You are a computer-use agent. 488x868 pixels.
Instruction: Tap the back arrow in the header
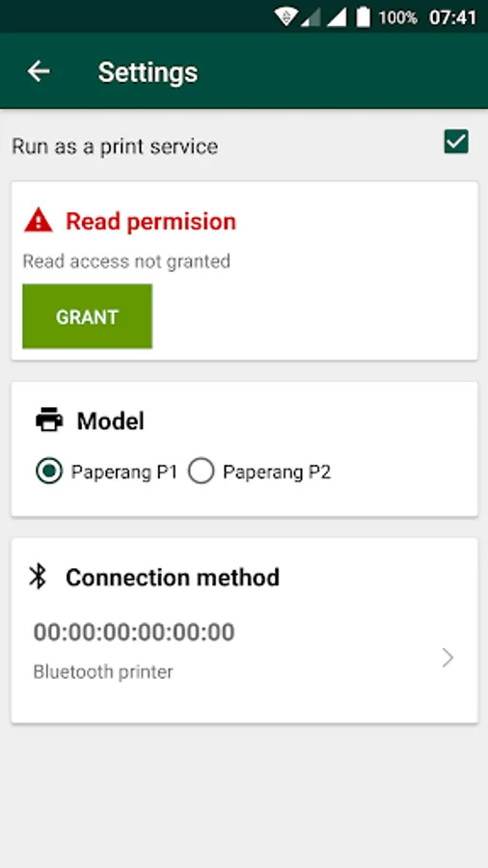pos(39,71)
